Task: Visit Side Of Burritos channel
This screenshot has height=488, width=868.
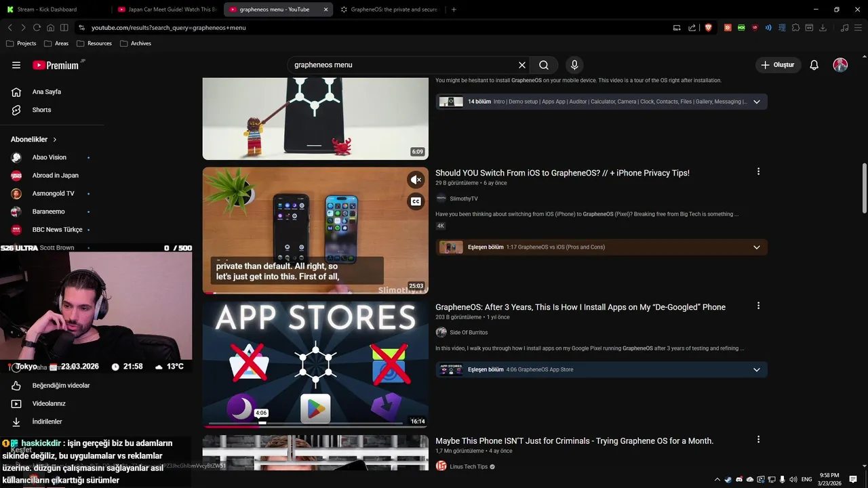Action: coord(469,333)
